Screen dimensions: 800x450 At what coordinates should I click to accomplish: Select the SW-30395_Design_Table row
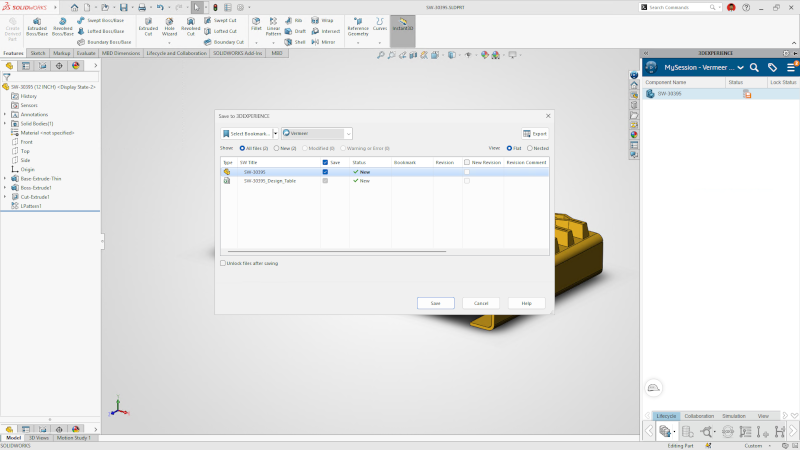click(269, 181)
